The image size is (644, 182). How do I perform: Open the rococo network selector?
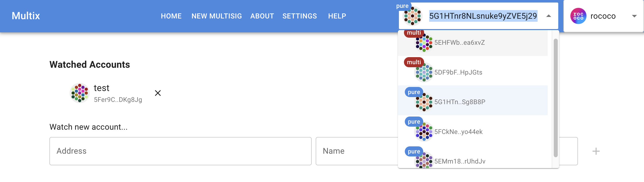click(635, 16)
